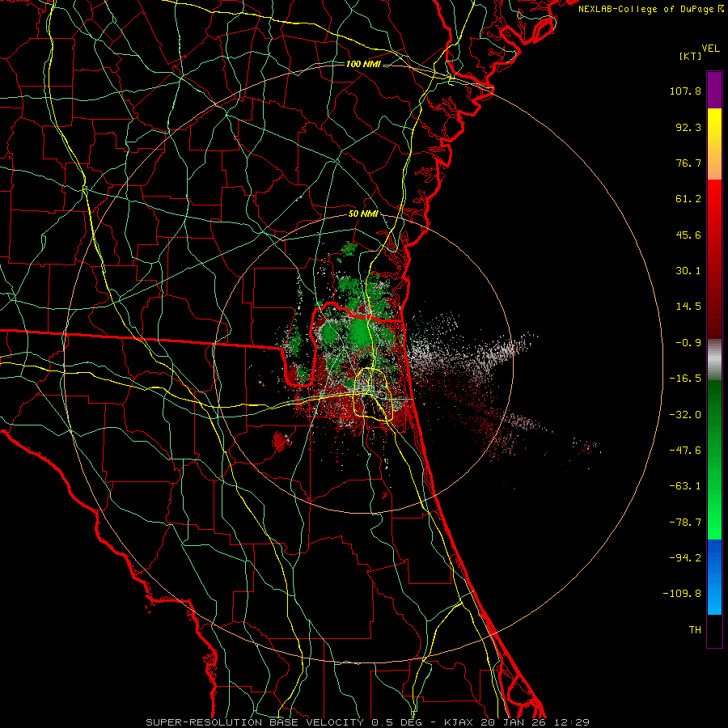
Task: Click the NEXLAB-College of DuPage credit text
Action: tap(647, 9)
